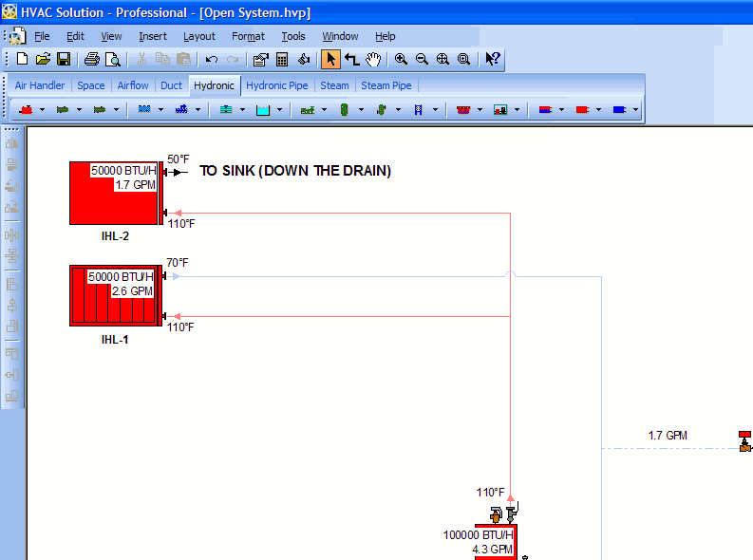This screenshot has height=560, width=753.
Task: Expand dropdown beside the red boiler component
Action: pyautogui.click(x=41, y=110)
